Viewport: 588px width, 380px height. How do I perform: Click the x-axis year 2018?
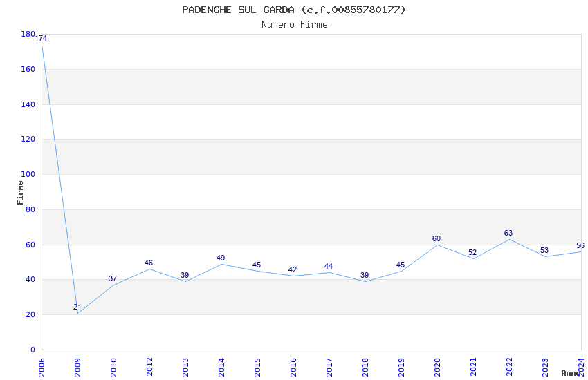(x=365, y=367)
